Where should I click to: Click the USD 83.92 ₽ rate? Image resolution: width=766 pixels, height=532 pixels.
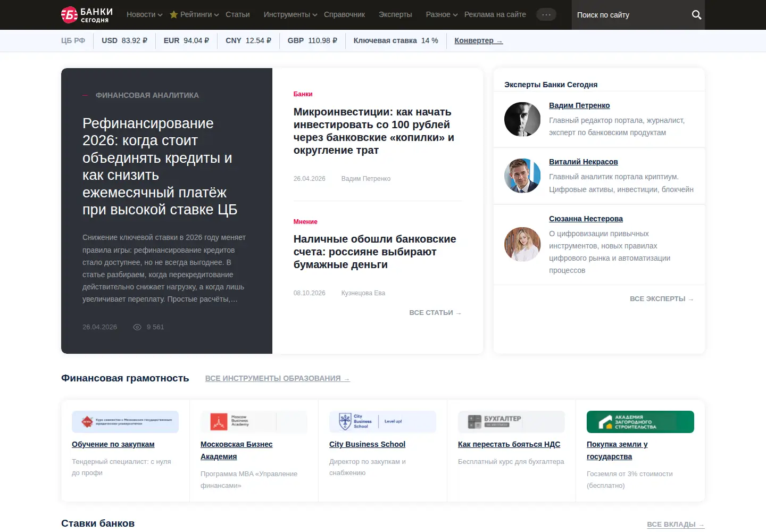(124, 40)
